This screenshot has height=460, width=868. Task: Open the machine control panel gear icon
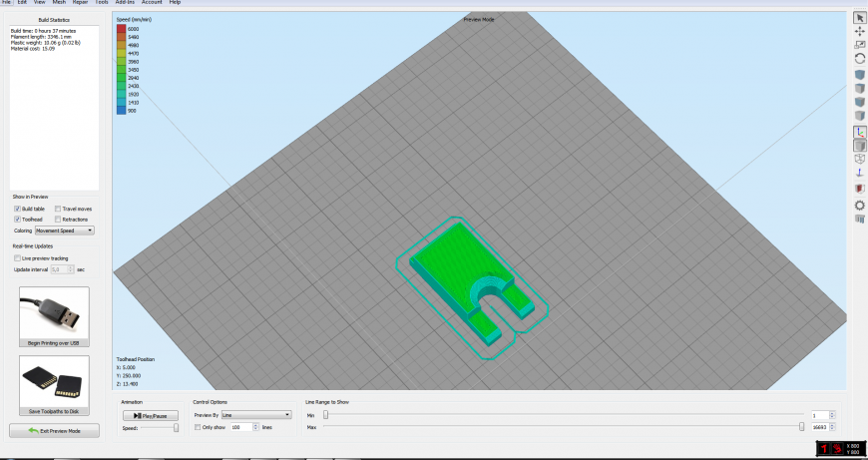pyautogui.click(x=860, y=206)
